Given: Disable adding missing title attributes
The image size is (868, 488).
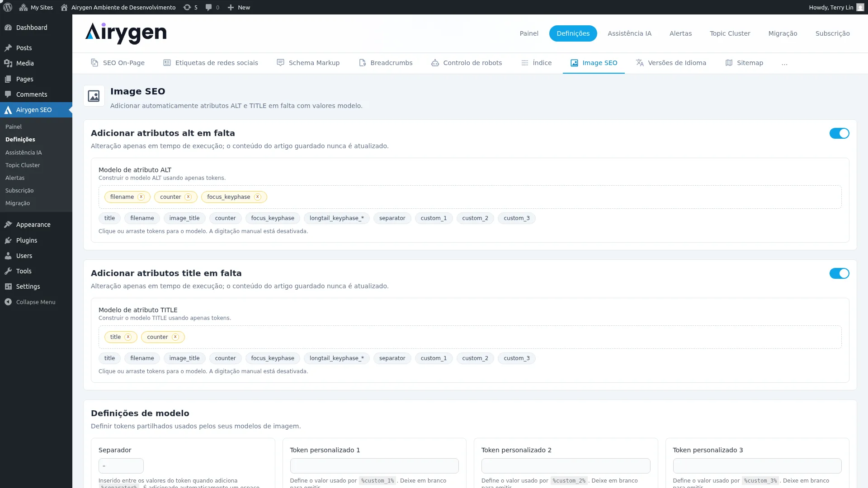Looking at the screenshot, I should tap(839, 273).
